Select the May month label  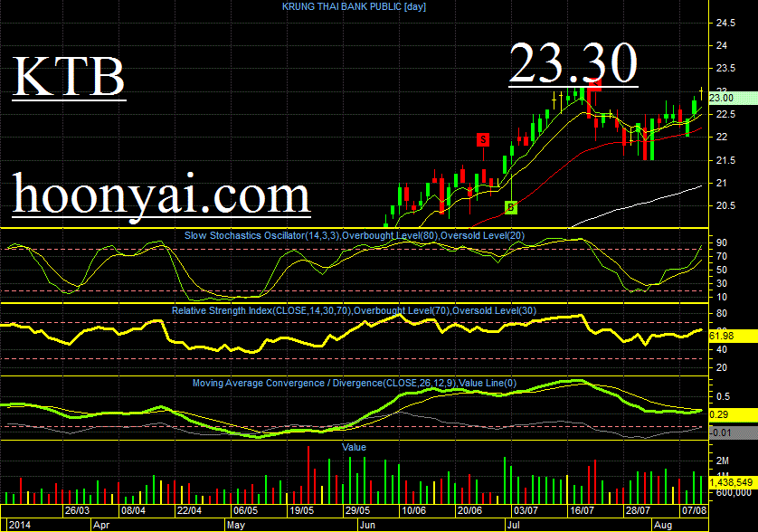(x=236, y=525)
